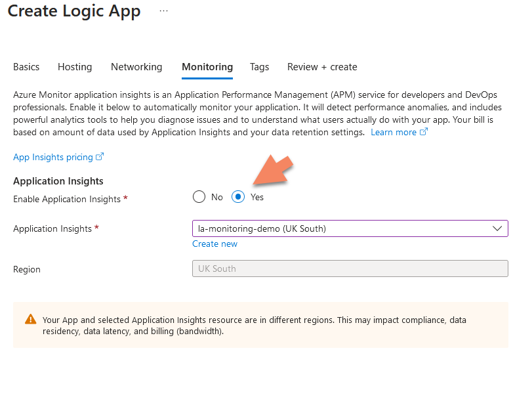This screenshot has height=407, width=532.
Task: Open the Application Insights resource dropdown
Action: click(350, 228)
